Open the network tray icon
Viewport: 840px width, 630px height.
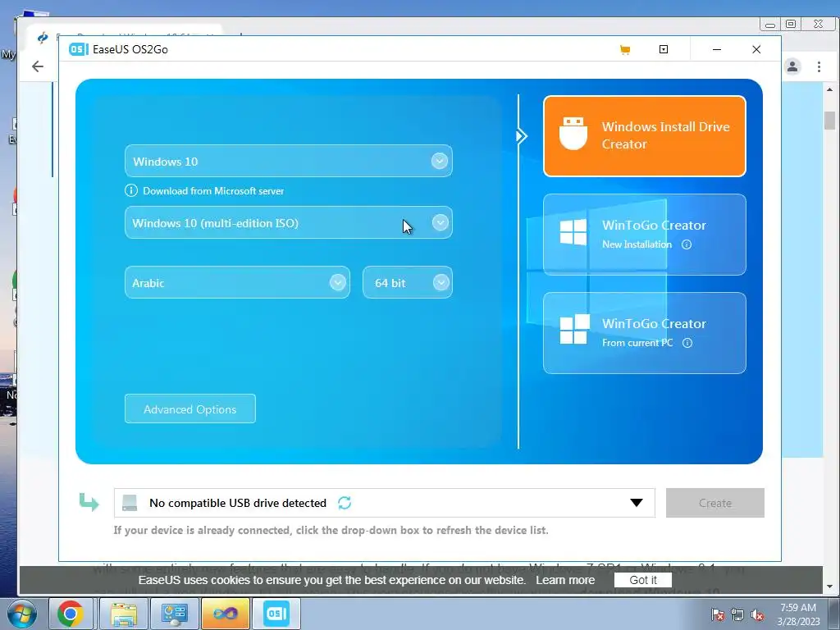pos(737,614)
